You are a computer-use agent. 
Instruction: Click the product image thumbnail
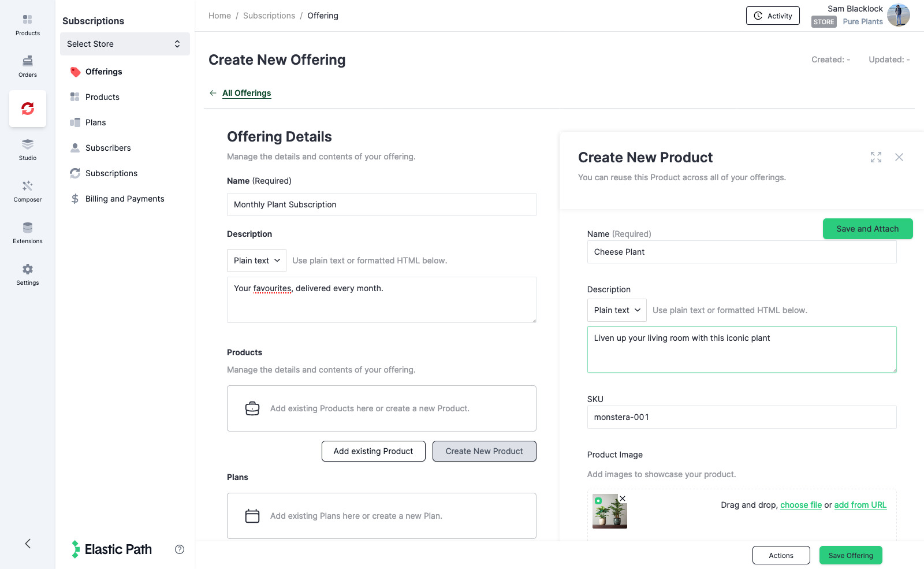coord(609,512)
